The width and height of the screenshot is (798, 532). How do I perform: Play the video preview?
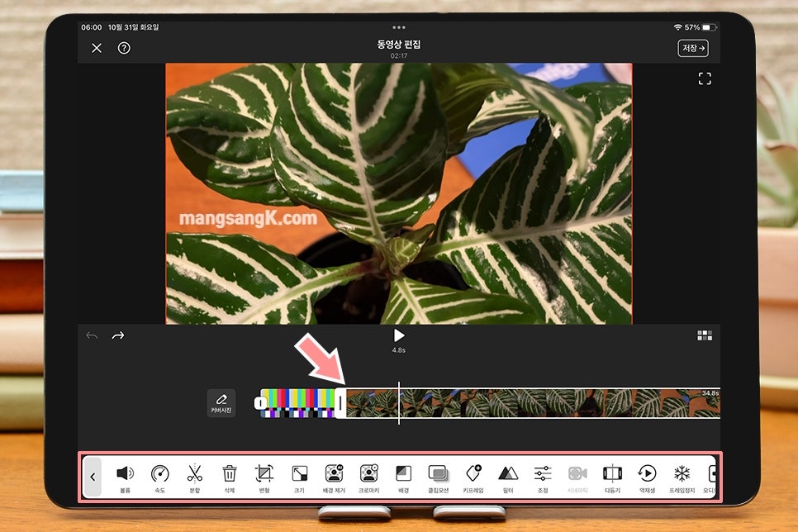[399, 335]
